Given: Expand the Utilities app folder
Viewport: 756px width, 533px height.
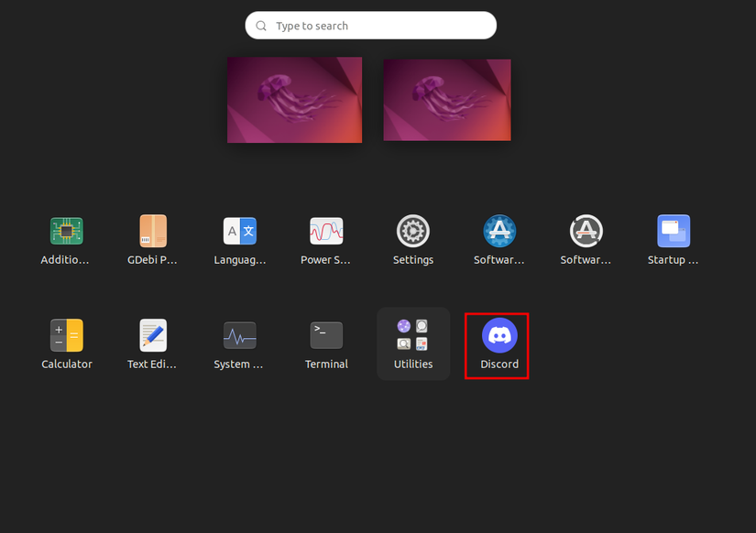Looking at the screenshot, I should tap(412, 335).
